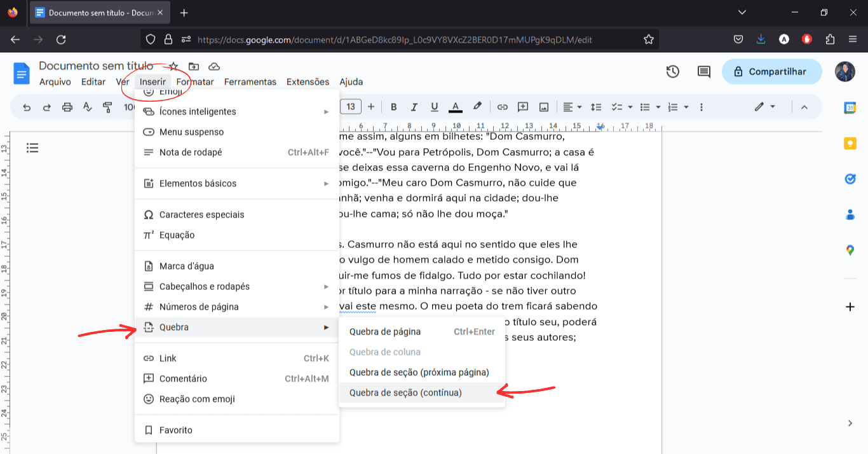Choose Quebra de seção (contínua)
Screen dimensions: 868x454
(x=405, y=392)
